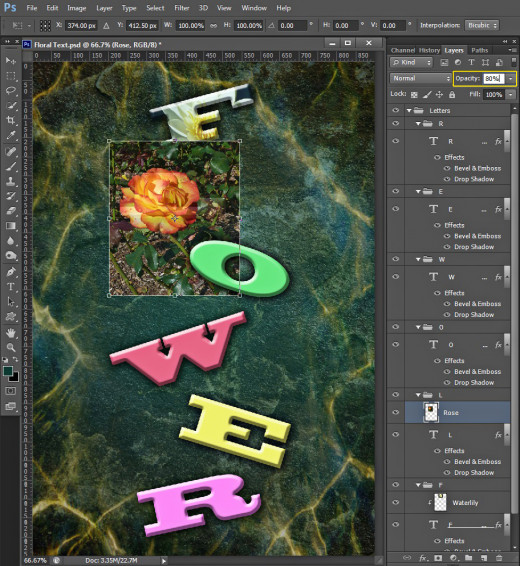Select the Rose layer thumbnail

(431, 412)
